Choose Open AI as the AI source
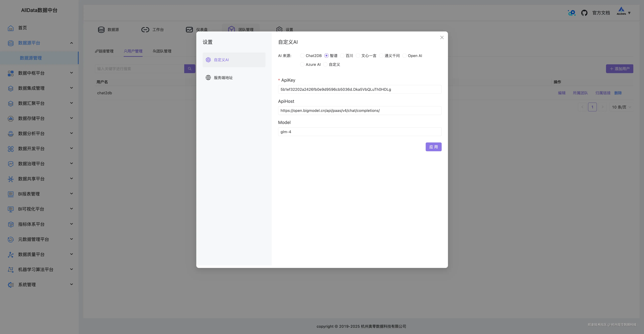The image size is (644, 334). (x=404, y=55)
